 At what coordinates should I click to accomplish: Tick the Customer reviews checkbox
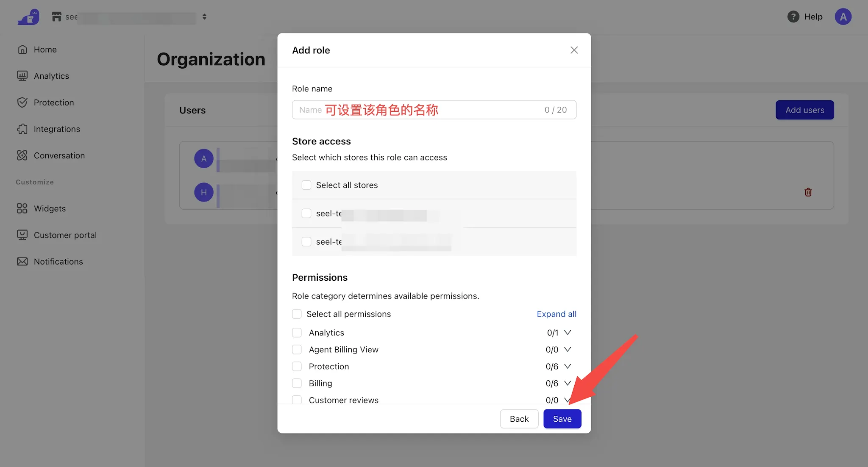point(297,400)
